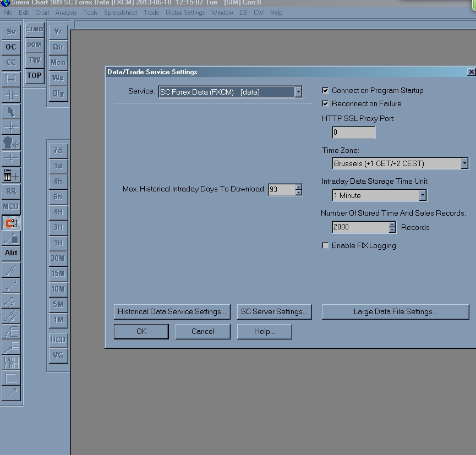Switch chart to Qtr timeframe
The width and height of the screenshot is (476, 455).
[58, 47]
